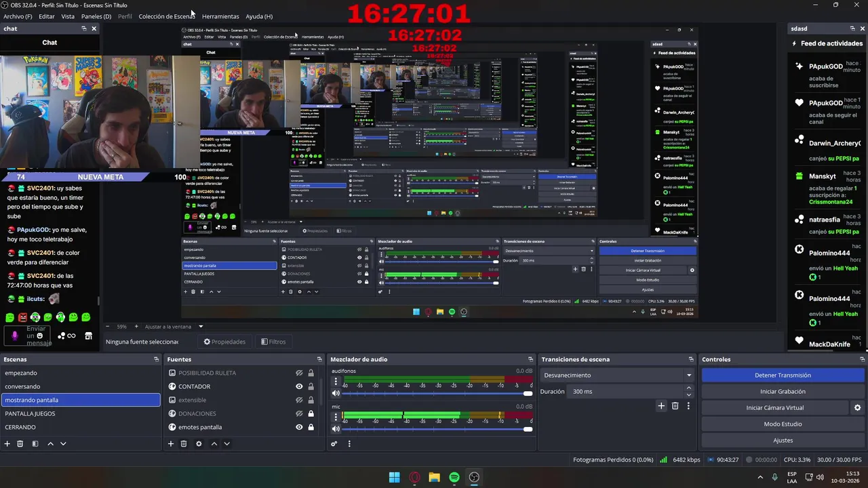Toggle visibility of POSIBILIDAD RULETA source
Viewport: 868px width, 488px height.
(x=299, y=373)
